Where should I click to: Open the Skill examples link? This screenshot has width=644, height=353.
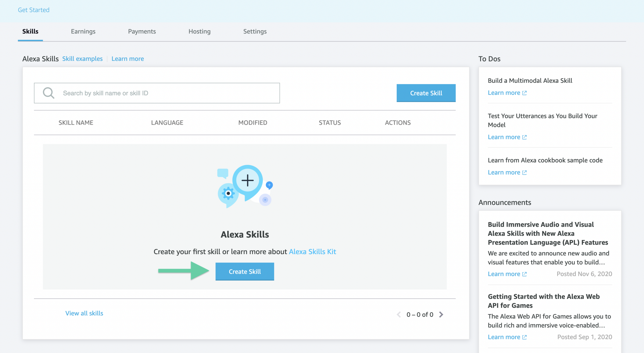(x=83, y=59)
